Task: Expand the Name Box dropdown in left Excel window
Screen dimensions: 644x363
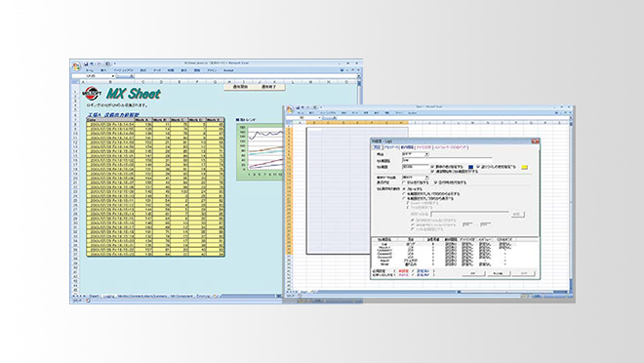Action: pyautogui.click(x=113, y=76)
